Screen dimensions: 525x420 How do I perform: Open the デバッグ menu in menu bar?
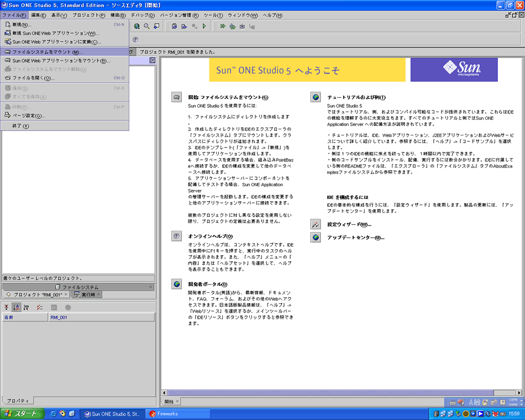tap(143, 15)
